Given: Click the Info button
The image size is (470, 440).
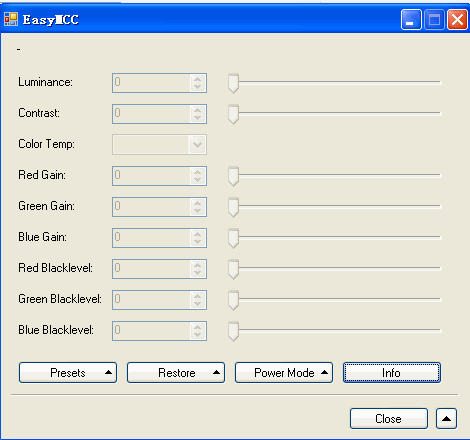Looking at the screenshot, I should (x=392, y=372).
